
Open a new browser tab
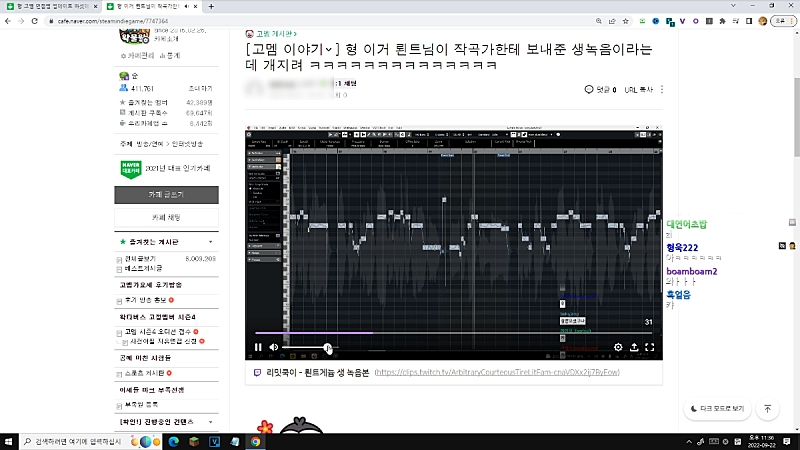(211, 7)
